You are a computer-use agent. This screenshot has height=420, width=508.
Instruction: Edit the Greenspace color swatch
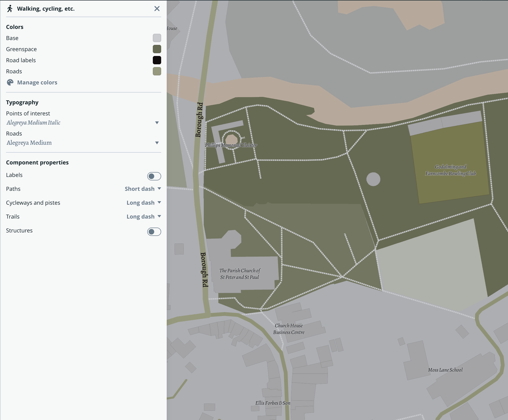pos(157,49)
